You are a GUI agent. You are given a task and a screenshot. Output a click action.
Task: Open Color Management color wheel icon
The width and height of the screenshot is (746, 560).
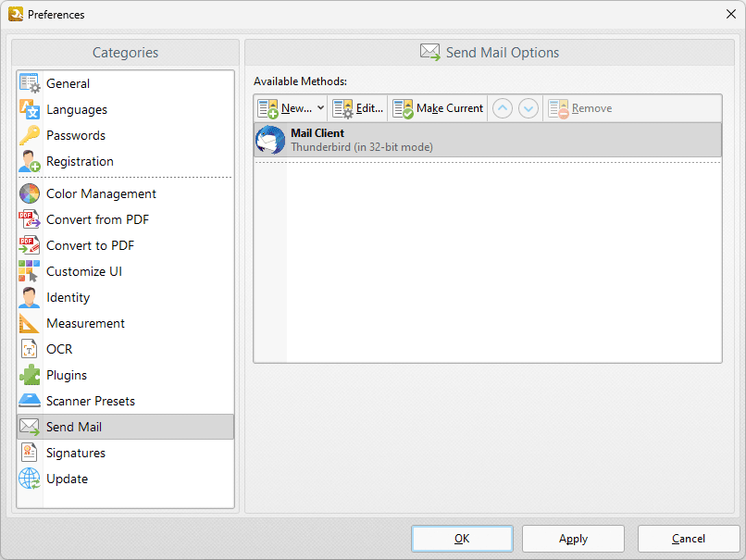tap(30, 193)
